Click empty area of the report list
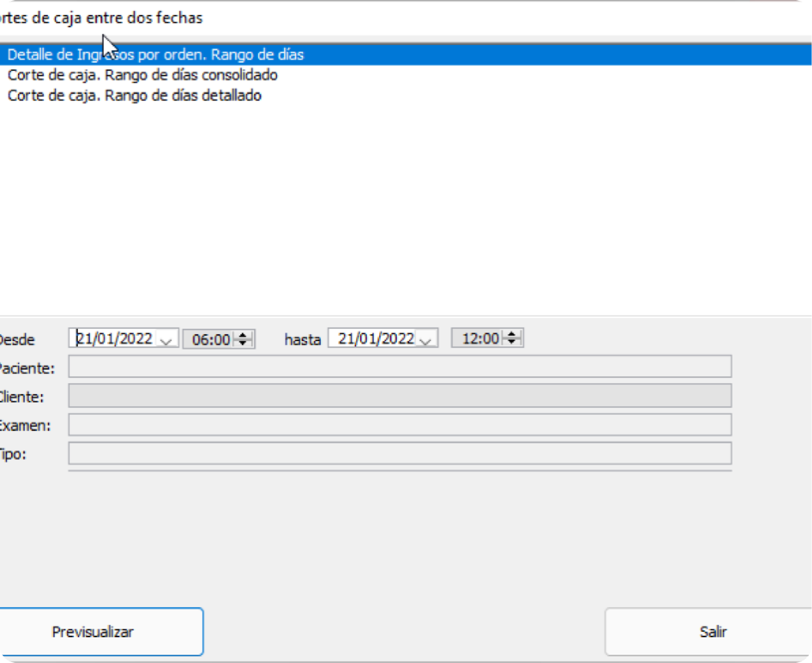The image size is (812, 663). tap(406, 206)
